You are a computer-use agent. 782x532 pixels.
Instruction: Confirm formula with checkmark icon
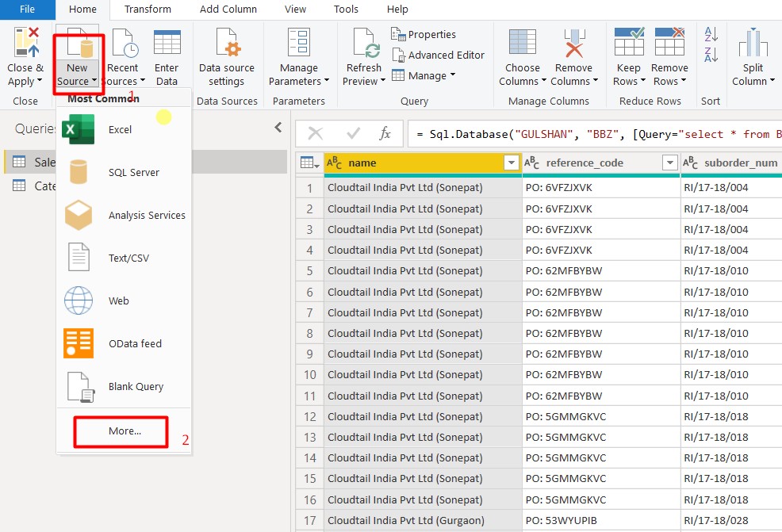point(353,134)
